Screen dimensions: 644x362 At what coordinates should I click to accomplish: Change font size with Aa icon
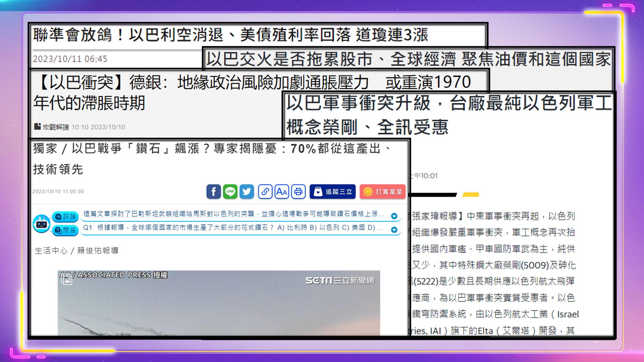tap(282, 192)
